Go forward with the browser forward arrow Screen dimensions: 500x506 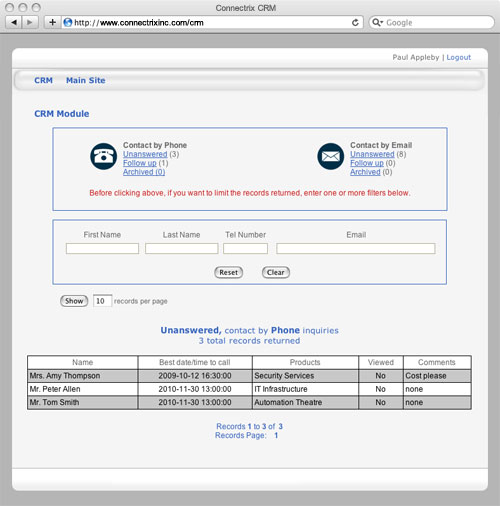[30, 23]
